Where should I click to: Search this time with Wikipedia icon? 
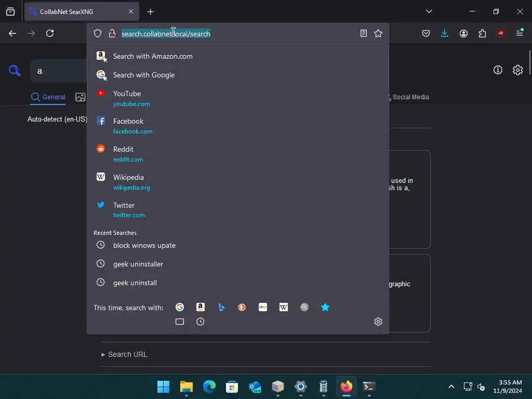283,307
